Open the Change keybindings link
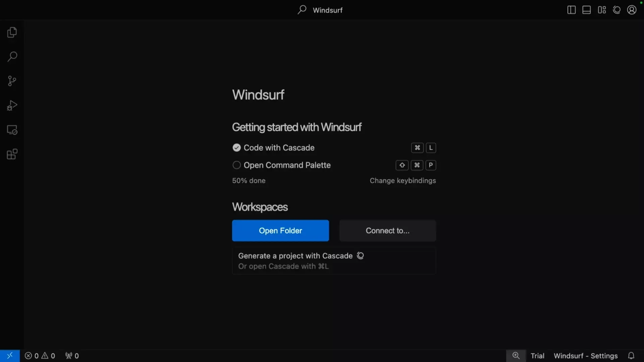This screenshot has width=644, height=362. coord(403,181)
